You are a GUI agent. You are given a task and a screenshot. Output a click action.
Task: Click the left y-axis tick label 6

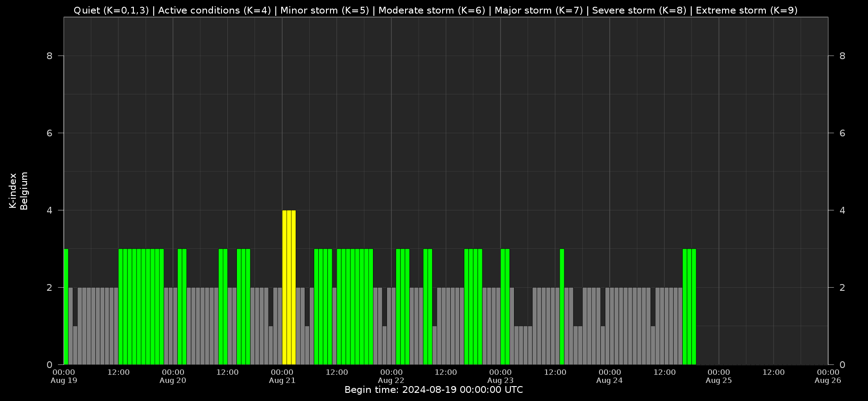click(x=49, y=133)
